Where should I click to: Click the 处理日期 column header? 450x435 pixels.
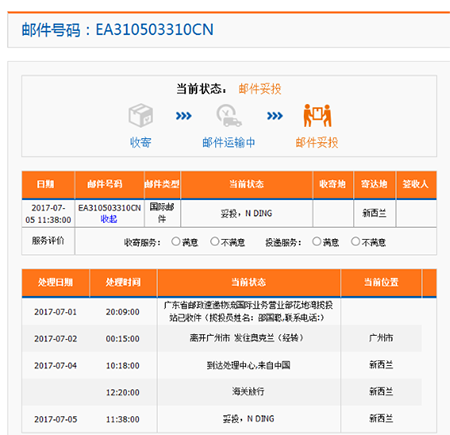(x=55, y=282)
